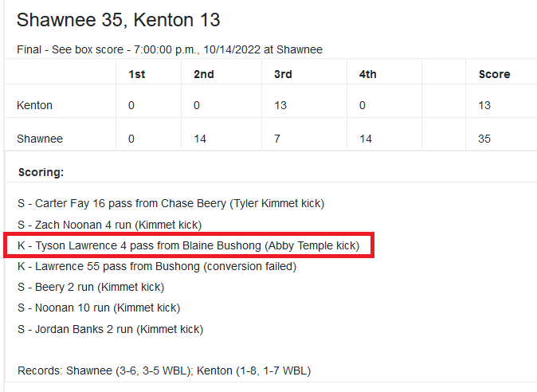Image resolution: width=537 pixels, height=392 pixels.
Task: Click the Shawnee team name in table
Action: tap(40, 139)
